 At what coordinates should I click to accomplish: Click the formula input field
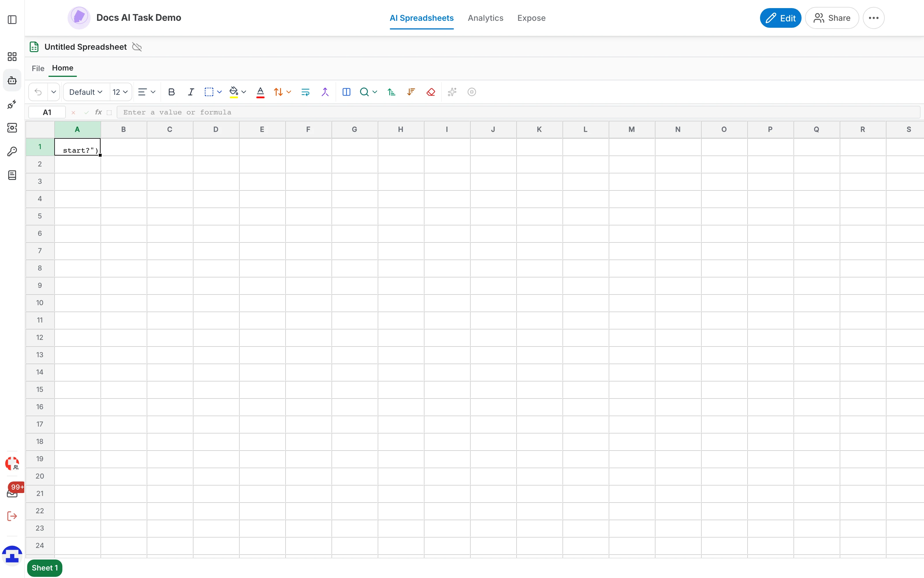point(518,112)
